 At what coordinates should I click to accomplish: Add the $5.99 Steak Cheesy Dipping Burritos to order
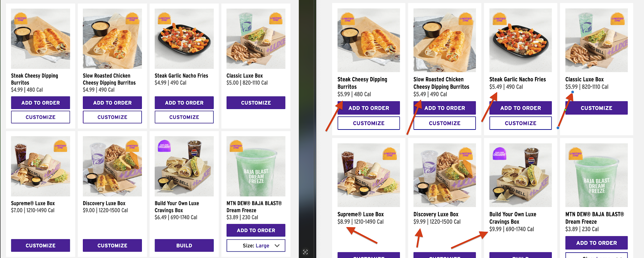pyautogui.click(x=369, y=108)
